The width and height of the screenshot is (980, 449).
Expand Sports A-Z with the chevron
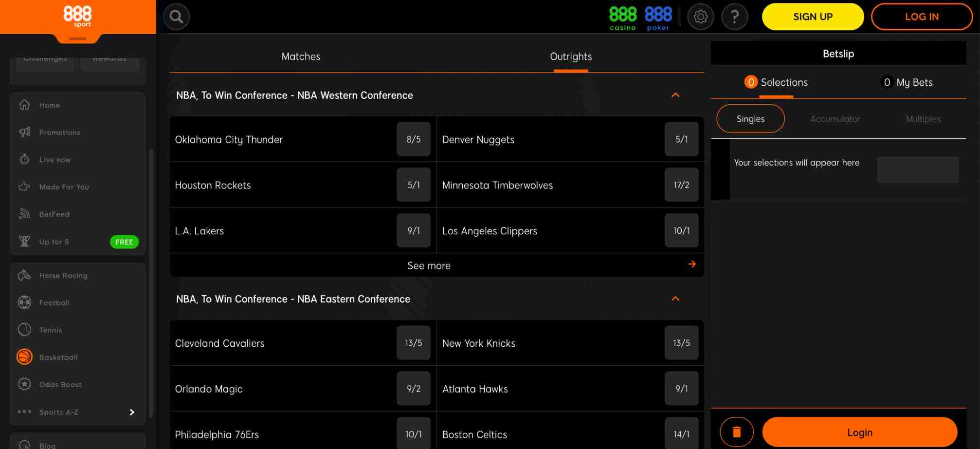point(132,412)
